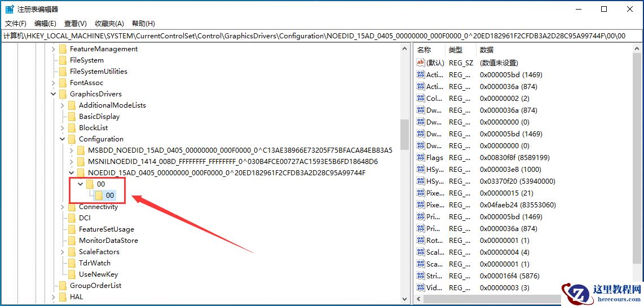Viewport: 644px width, 306px height.
Task: Open the 查看(V) menu
Action: point(75,23)
